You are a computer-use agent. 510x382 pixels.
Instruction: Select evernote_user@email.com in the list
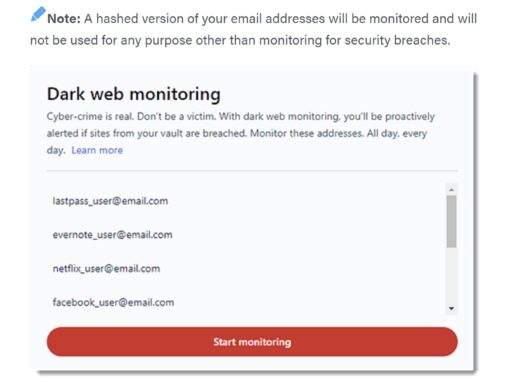tap(112, 235)
